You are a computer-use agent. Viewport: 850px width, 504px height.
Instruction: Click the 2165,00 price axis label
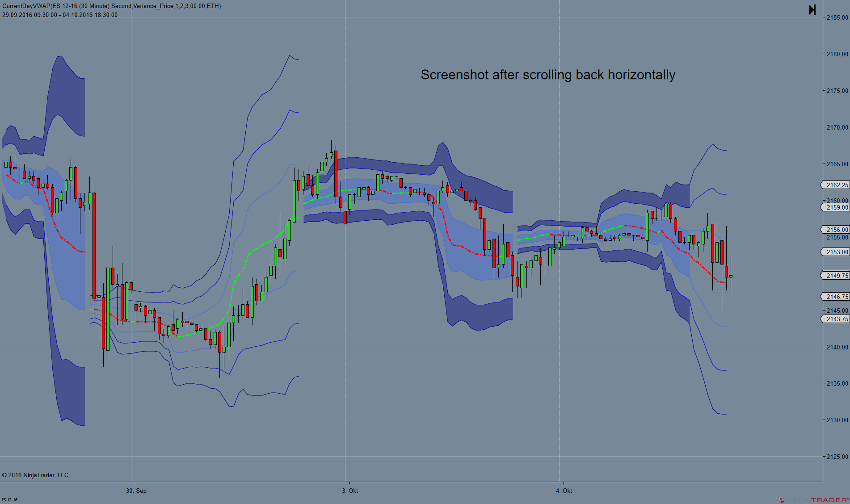(837, 164)
